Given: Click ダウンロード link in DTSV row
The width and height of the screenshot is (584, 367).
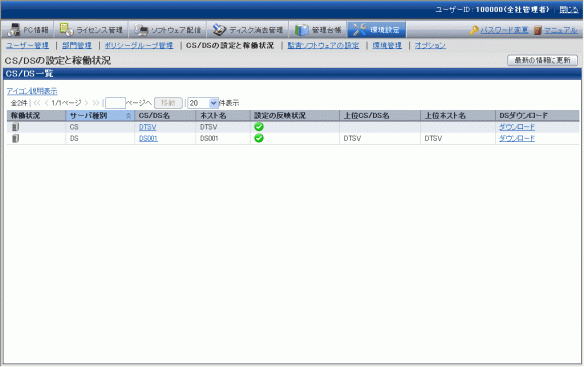Looking at the screenshot, I should pos(517,127).
